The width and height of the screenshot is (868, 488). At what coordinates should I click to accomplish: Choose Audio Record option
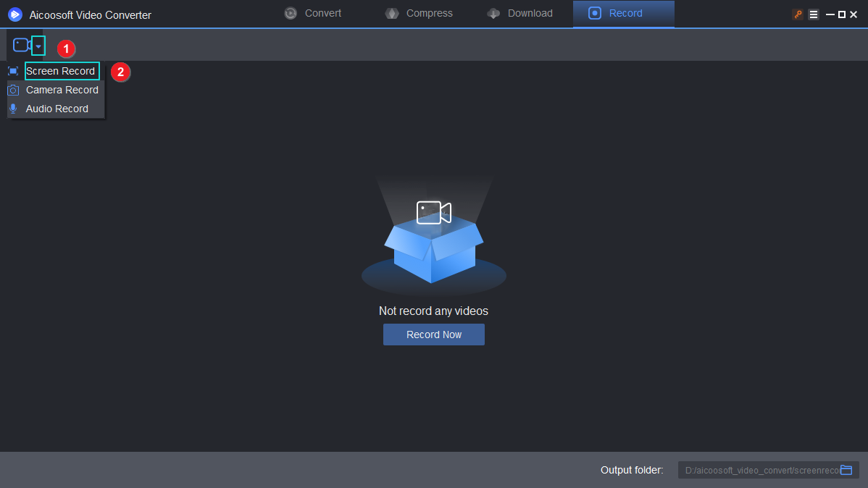coord(57,109)
